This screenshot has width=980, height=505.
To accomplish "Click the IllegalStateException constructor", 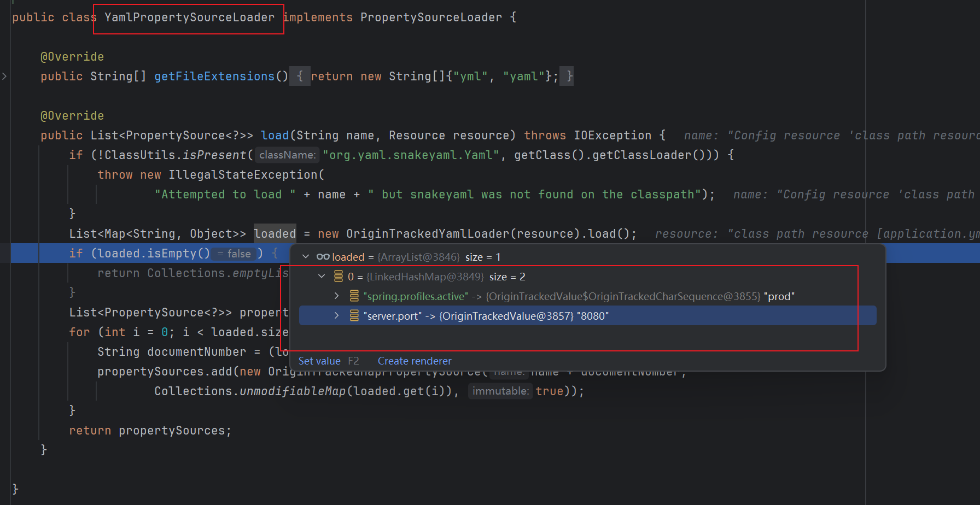I will pyautogui.click(x=243, y=175).
